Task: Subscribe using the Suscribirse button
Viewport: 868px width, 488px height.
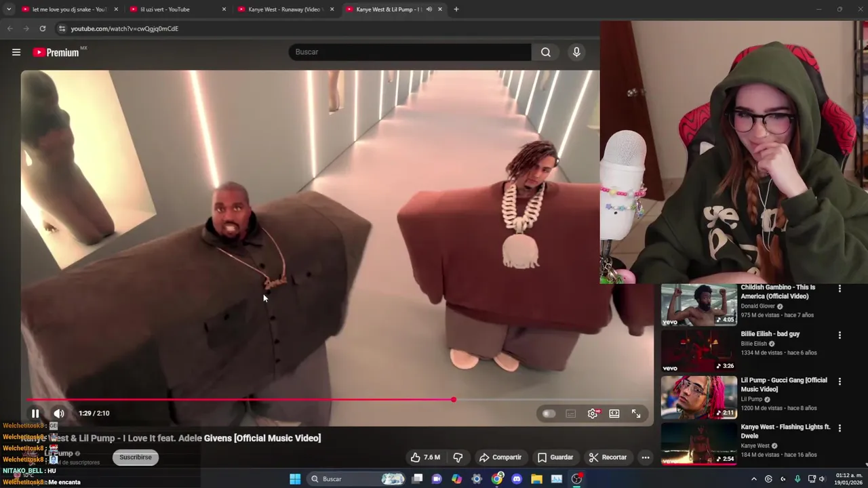Action: click(136, 457)
